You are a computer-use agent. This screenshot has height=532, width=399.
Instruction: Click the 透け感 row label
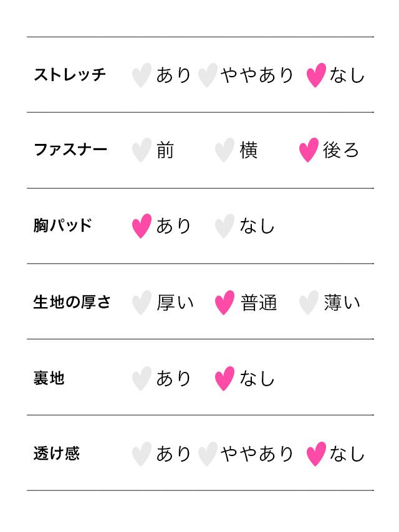click(56, 454)
